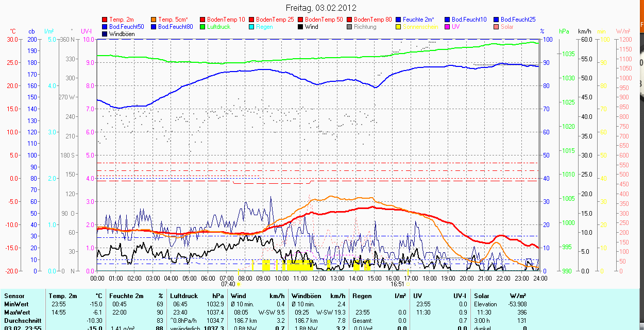Click the orange Temp. 5cm legend square

tap(154, 20)
